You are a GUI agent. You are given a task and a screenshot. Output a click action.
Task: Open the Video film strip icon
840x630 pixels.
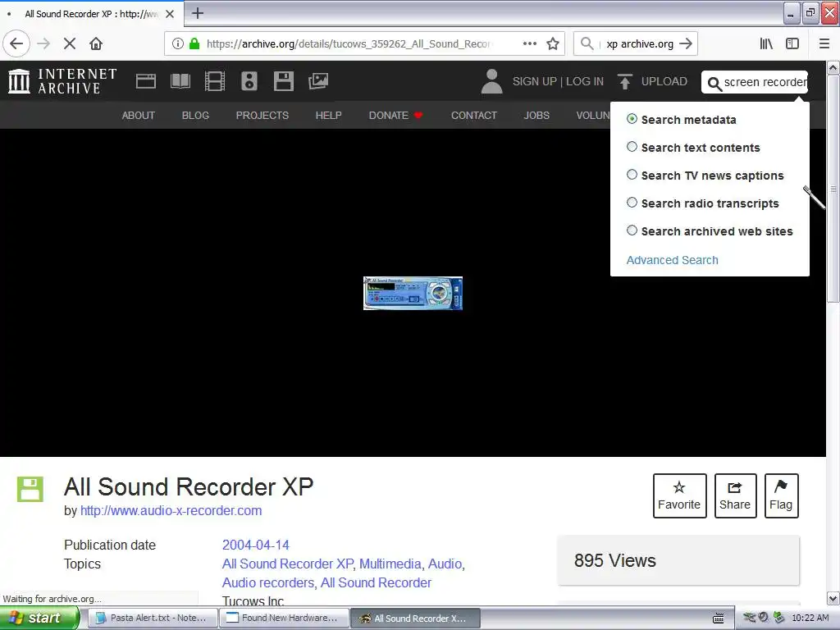[215, 81]
